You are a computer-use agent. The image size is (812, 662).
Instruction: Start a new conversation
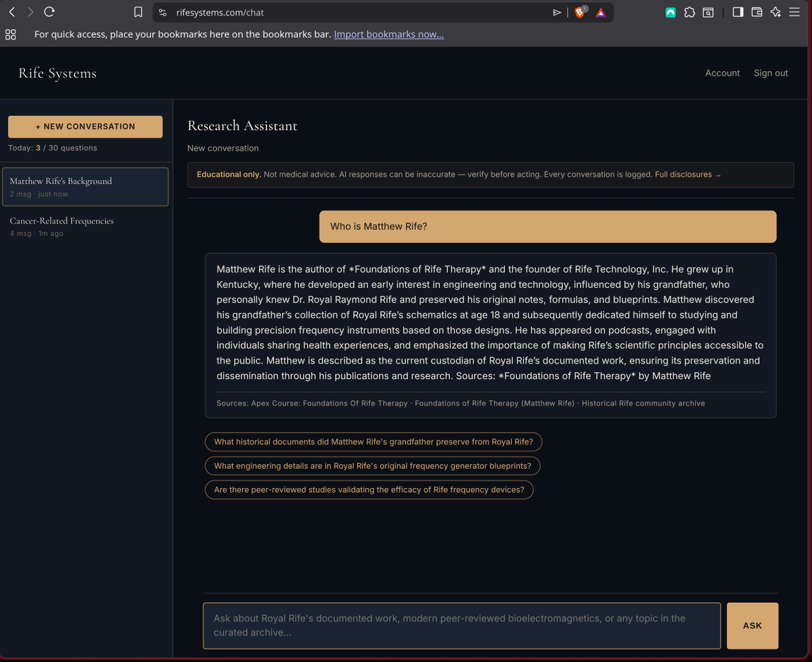tap(85, 127)
